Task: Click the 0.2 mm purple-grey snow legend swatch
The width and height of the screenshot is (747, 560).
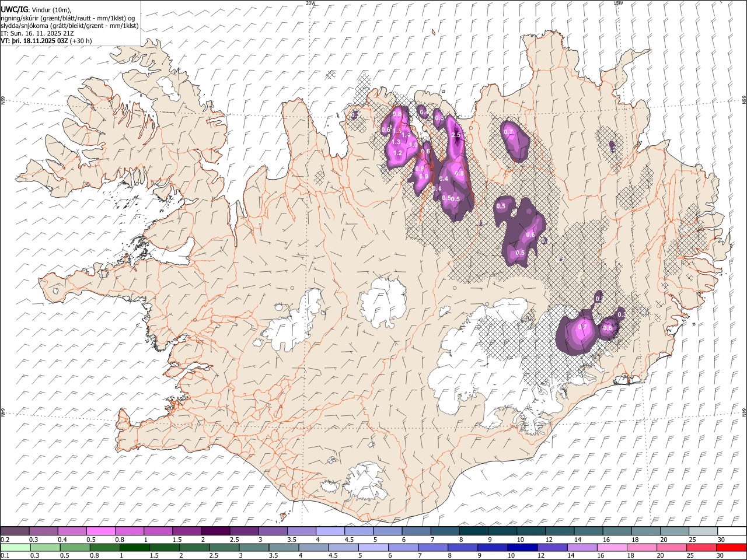Action: [x=15, y=531]
